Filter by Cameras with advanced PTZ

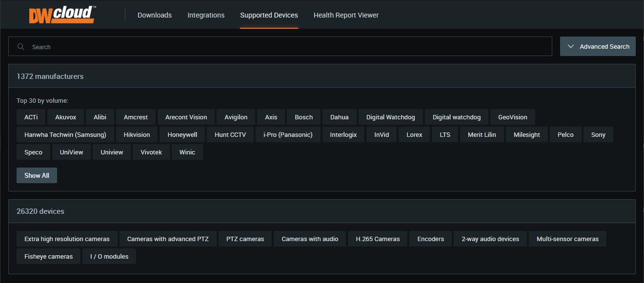[x=168, y=239]
